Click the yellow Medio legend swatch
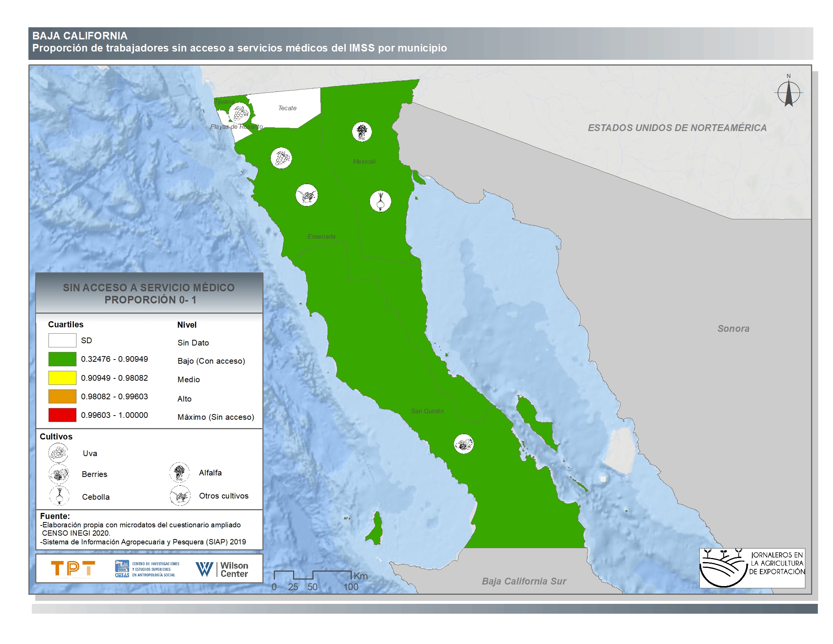Viewport: 833px width, 644px height. [x=62, y=378]
